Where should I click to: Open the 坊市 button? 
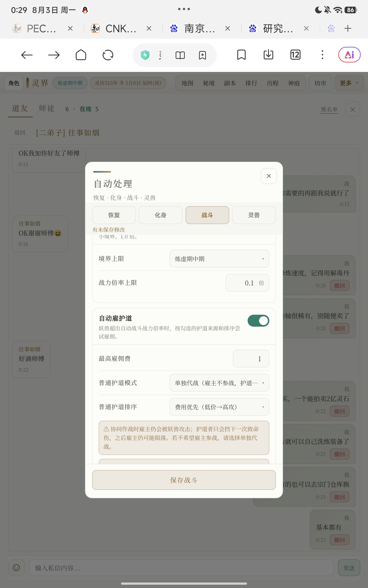point(320,83)
